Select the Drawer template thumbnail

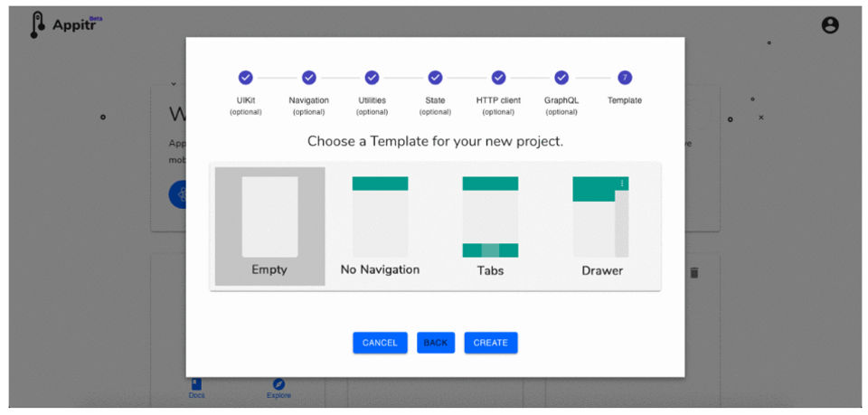(x=600, y=216)
